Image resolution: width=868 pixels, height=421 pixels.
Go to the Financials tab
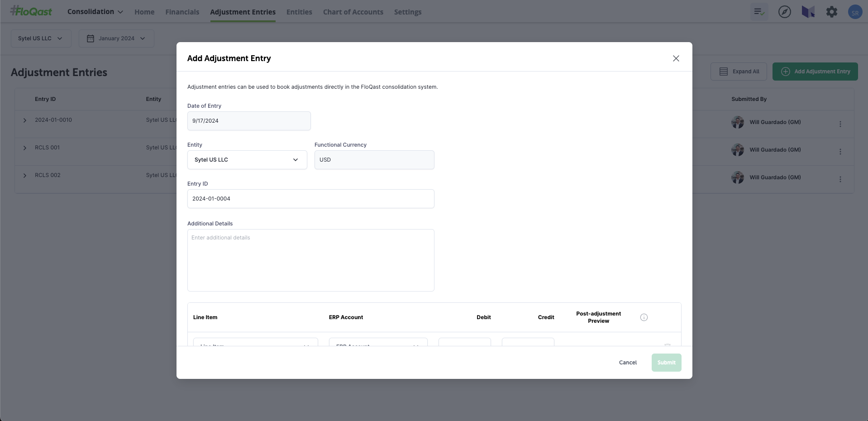coord(182,12)
